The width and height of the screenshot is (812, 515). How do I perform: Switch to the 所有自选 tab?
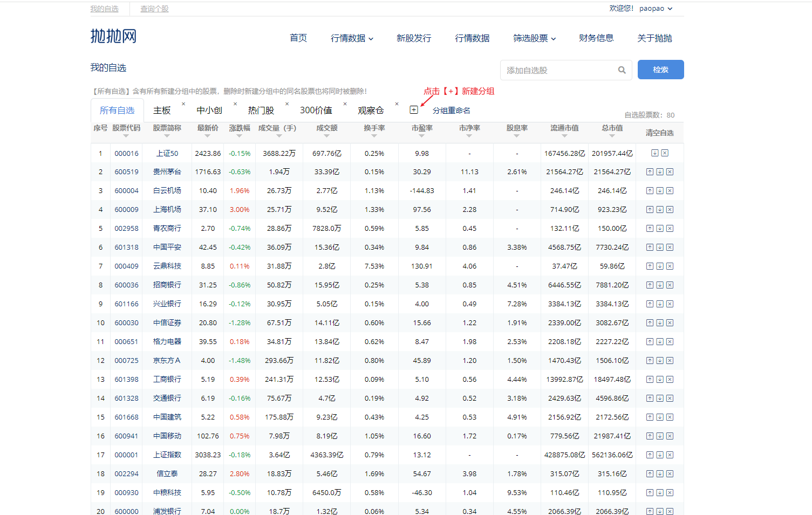[x=117, y=110]
